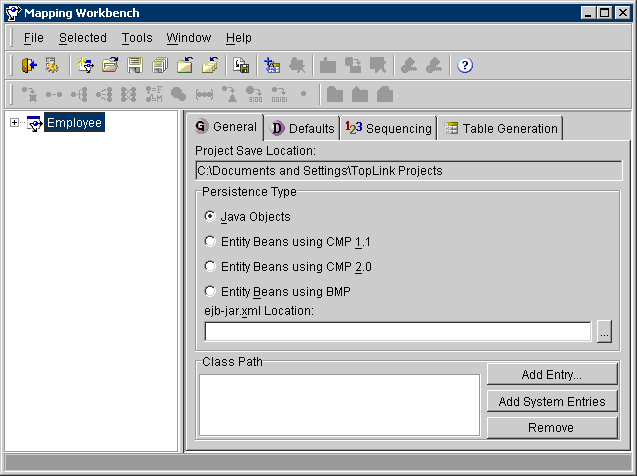This screenshot has height=476, width=637.
Task: Click the F/M object type mapping icon
Action: click(x=154, y=94)
